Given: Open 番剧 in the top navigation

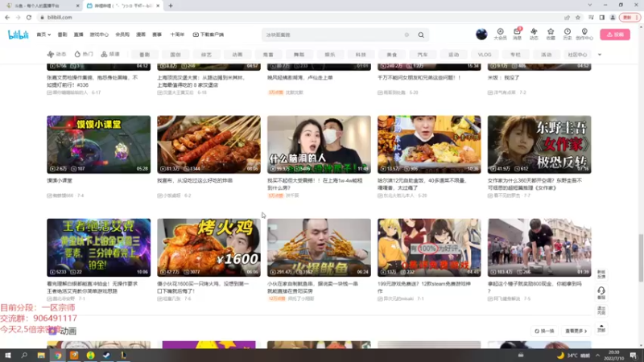Looking at the screenshot, I should pyautogui.click(x=62, y=35).
